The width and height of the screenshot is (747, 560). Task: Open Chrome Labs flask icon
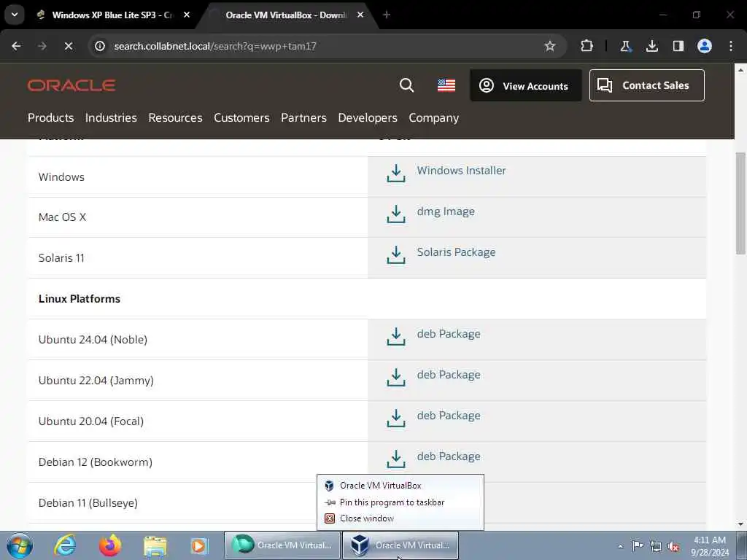(625, 46)
